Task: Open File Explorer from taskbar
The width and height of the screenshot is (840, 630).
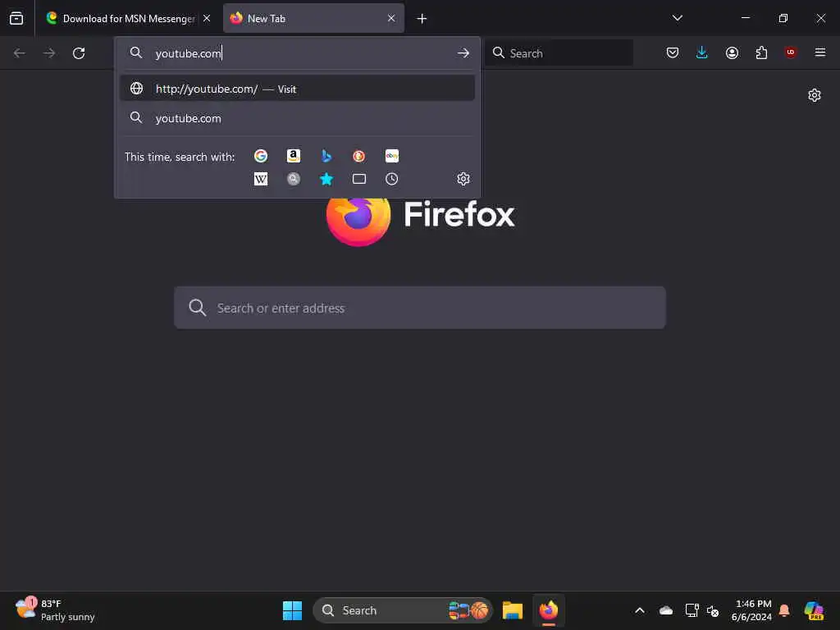Action: pyautogui.click(x=512, y=610)
